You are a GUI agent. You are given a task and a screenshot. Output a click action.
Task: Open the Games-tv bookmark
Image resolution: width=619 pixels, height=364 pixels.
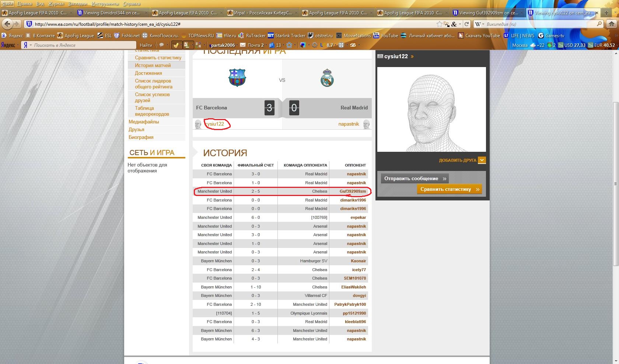point(551,36)
